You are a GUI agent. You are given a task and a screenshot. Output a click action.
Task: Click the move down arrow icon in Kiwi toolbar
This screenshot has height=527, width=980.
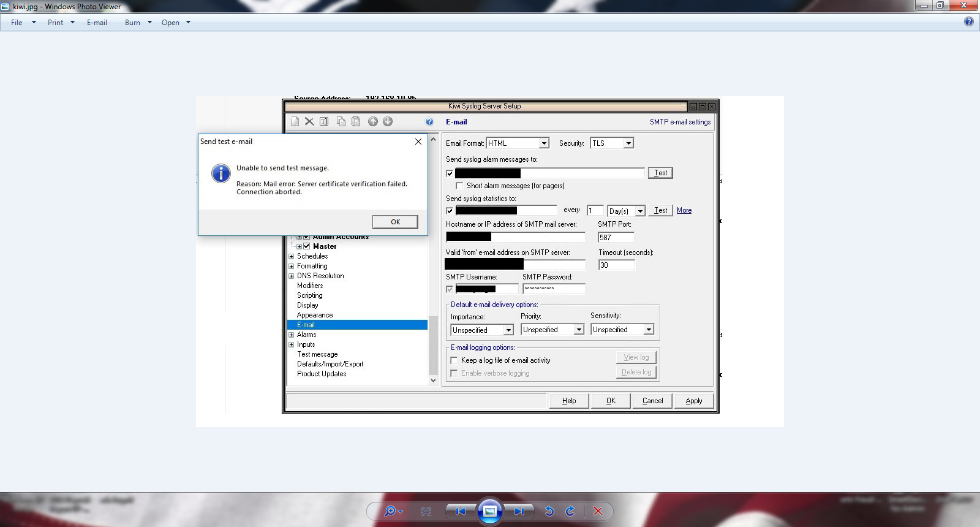pyautogui.click(x=388, y=121)
